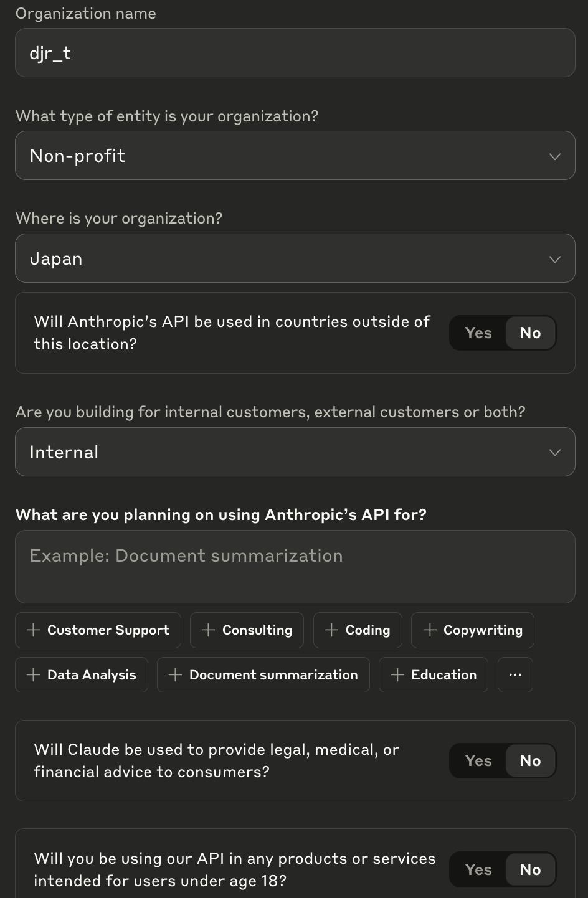Click the Organization name field containing djr_t
Screen dimensions: 588x898
295,53
